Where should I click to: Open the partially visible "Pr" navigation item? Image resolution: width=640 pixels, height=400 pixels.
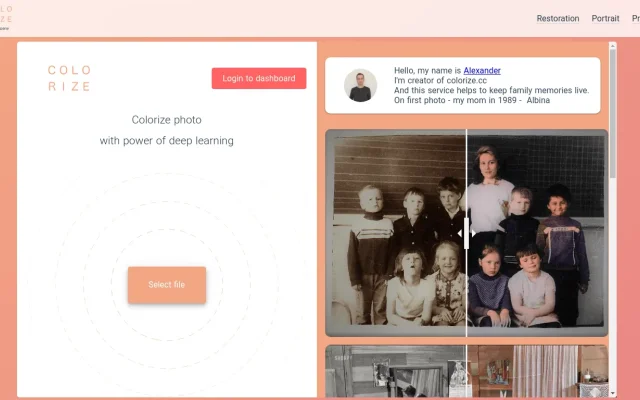(x=636, y=18)
